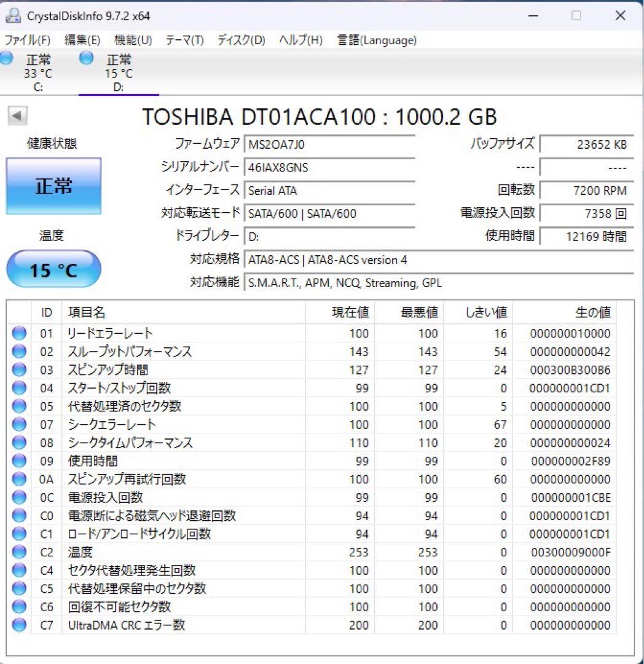Image resolution: width=644 pixels, height=664 pixels.
Task: Open the 言語(Language) menu
Action: [x=376, y=40]
